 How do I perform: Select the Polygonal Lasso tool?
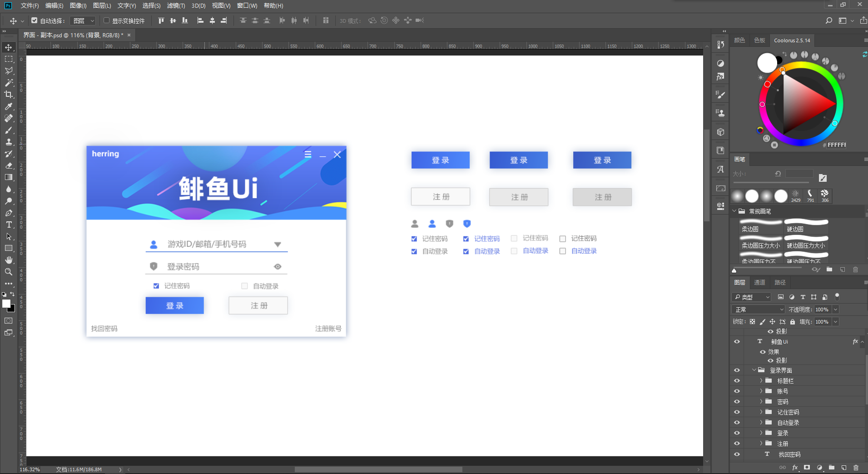(9, 71)
